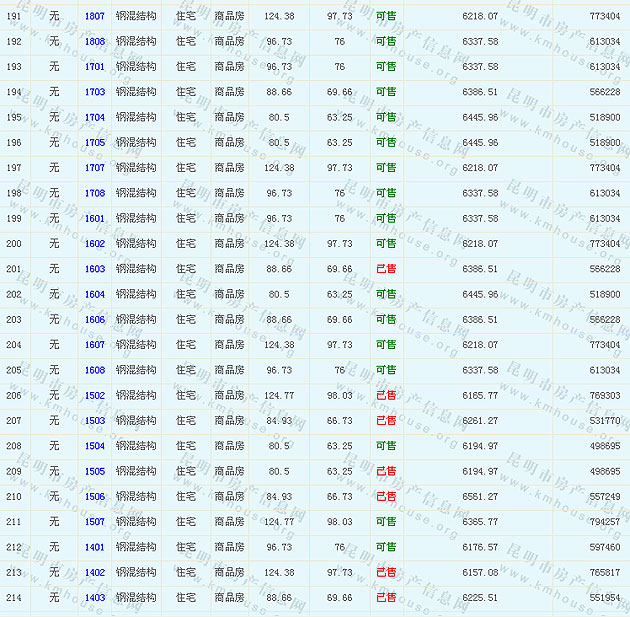
Task: View room 1707 details
Action: coord(95,168)
